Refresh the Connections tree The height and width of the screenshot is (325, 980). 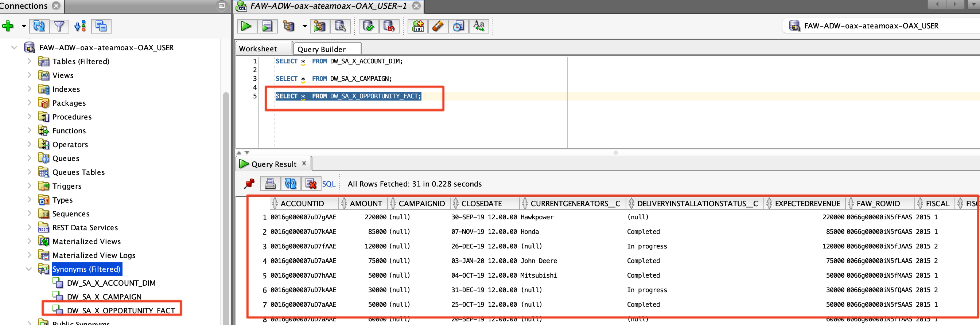click(39, 26)
